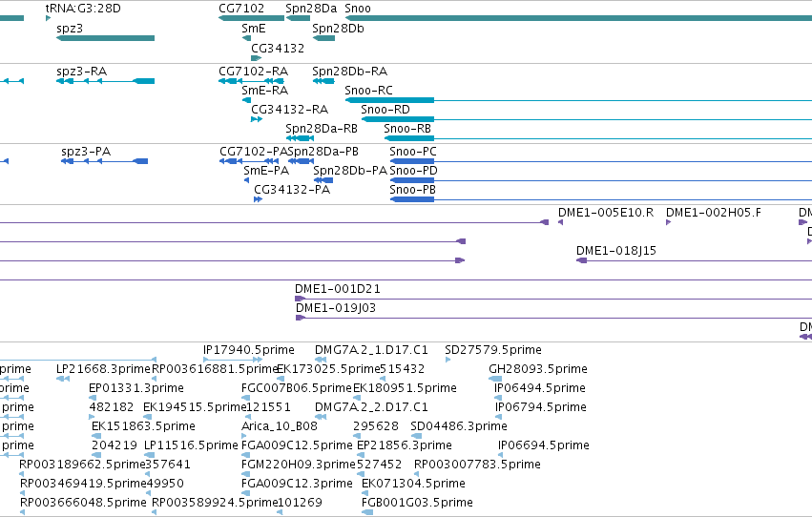Click the IP06794.5prime EST label
The height and width of the screenshot is (517, 812).
pos(541,407)
